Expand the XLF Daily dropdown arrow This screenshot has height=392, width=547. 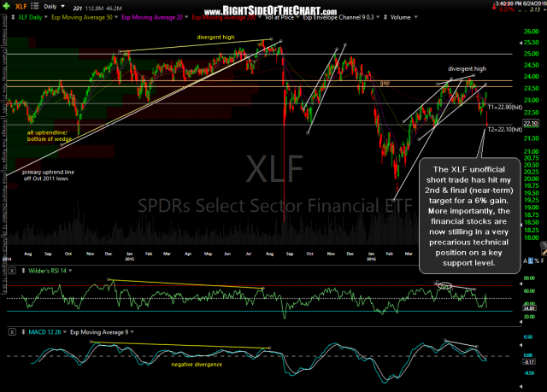(45, 17)
